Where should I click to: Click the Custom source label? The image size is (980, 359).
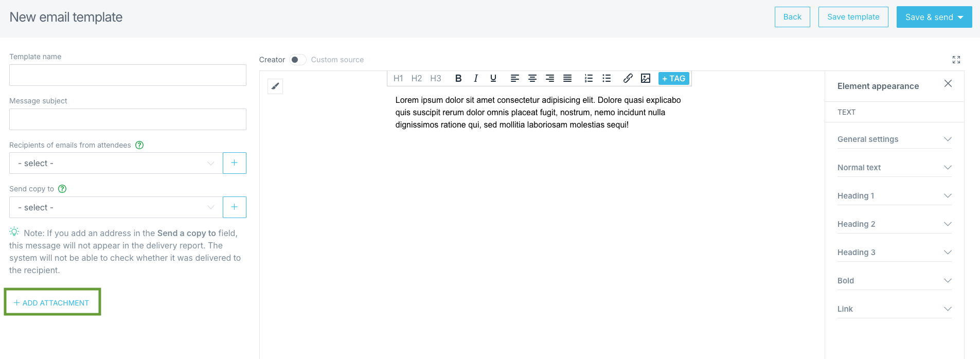tap(337, 60)
